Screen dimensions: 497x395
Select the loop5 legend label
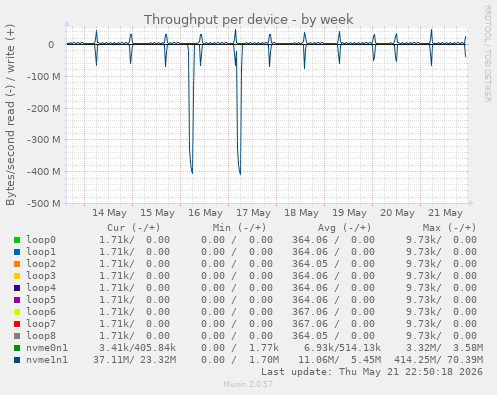click(x=41, y=300)
